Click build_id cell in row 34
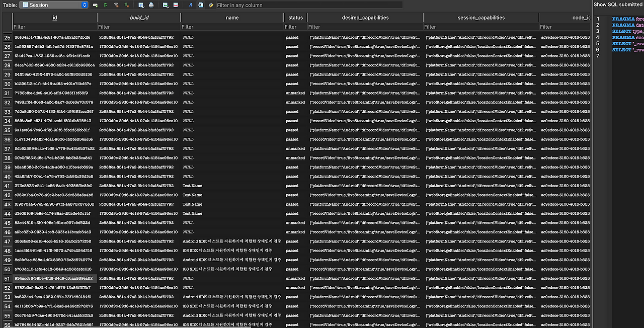 click(139, 121)
